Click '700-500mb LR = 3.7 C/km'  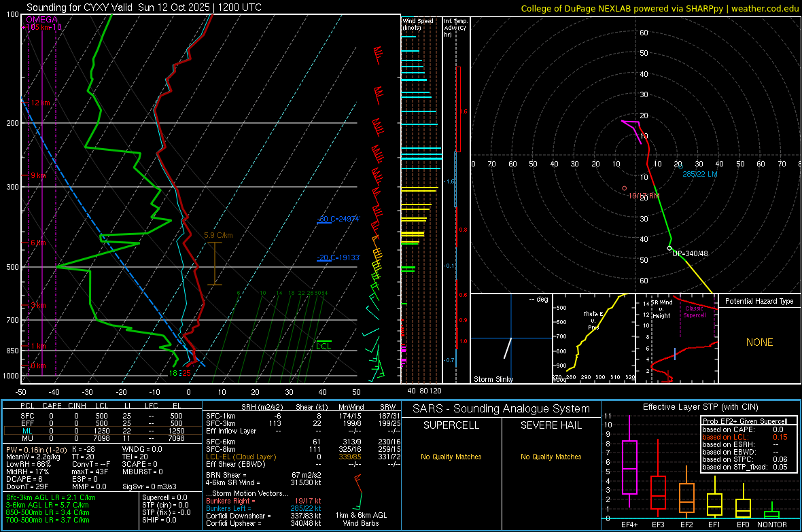pos(48,520)
